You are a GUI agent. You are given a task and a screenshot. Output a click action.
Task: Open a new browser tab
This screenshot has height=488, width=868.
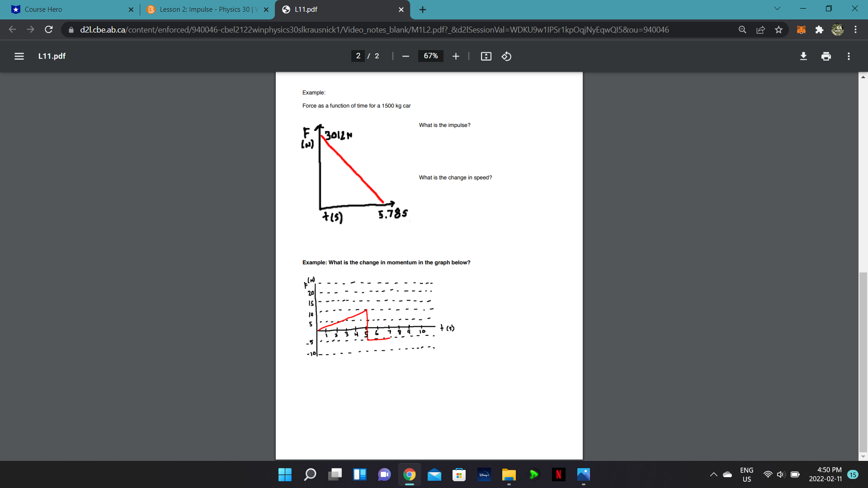coord(422,9)
